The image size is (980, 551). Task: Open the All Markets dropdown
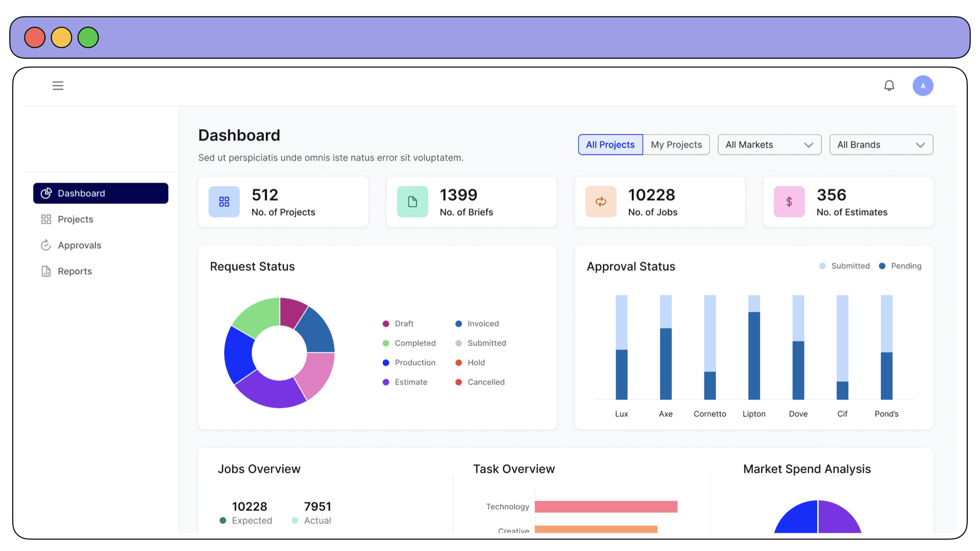coord(770,145)
